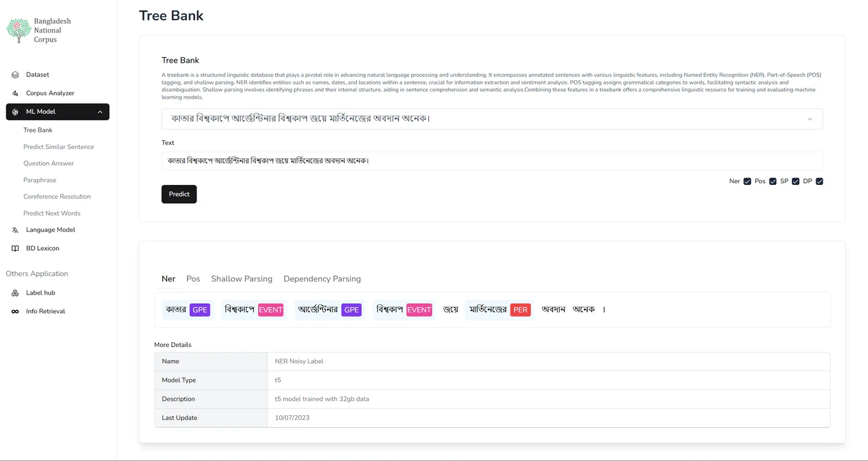Go to Question Answer page
The height and width of the screenshot is (461, 868).
[x=49, y=163]
